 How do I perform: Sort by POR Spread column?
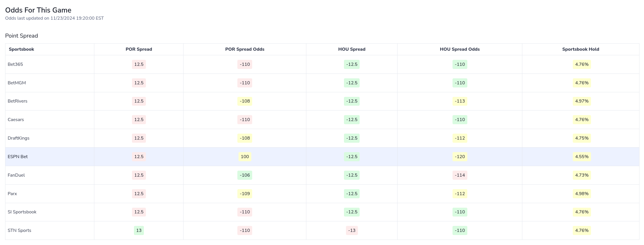(139, 49)
